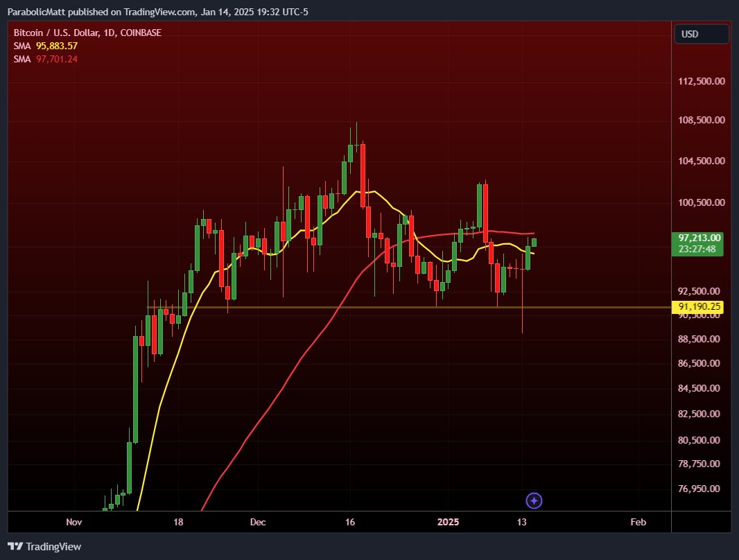The image size is (739, 560).
Task: Click the Feb date axis label
Action: 638,522
